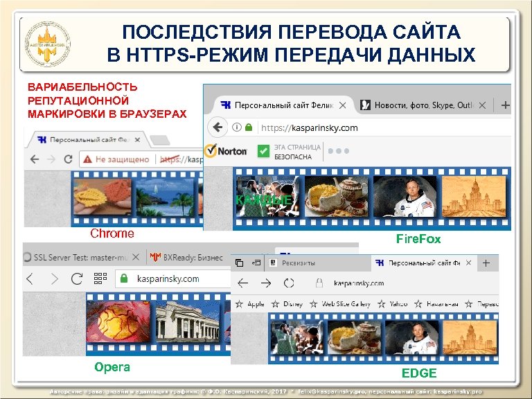Switch to the Firefox 'Новости, фото, Skype' tab
This screenshot has width=532, height=399.
tap(423, 105)
